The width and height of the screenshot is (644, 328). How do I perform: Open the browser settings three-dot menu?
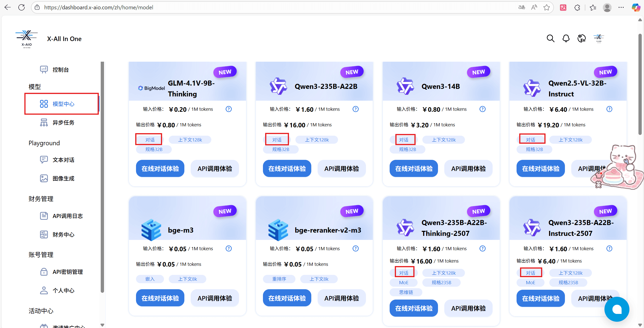click(x=621, y=7)
